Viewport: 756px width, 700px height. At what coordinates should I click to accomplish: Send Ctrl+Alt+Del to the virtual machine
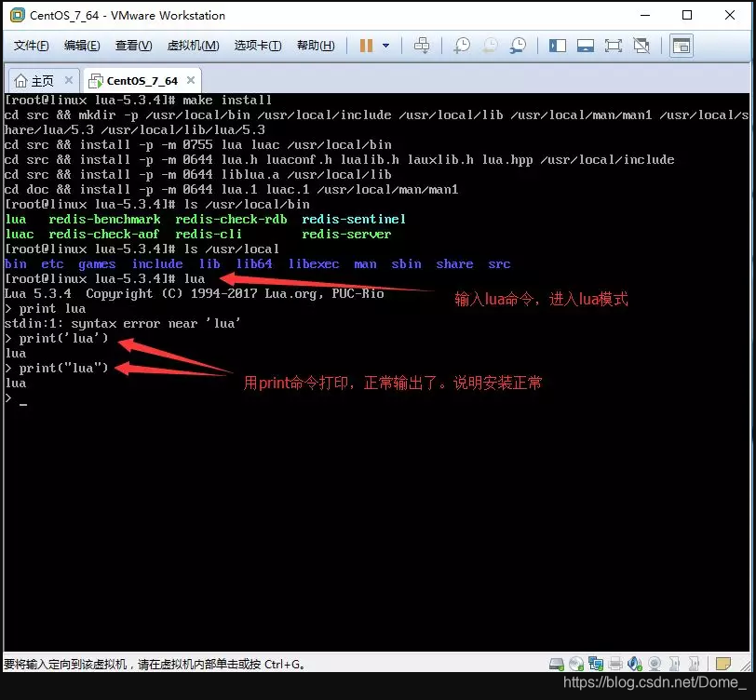point(422,46)
